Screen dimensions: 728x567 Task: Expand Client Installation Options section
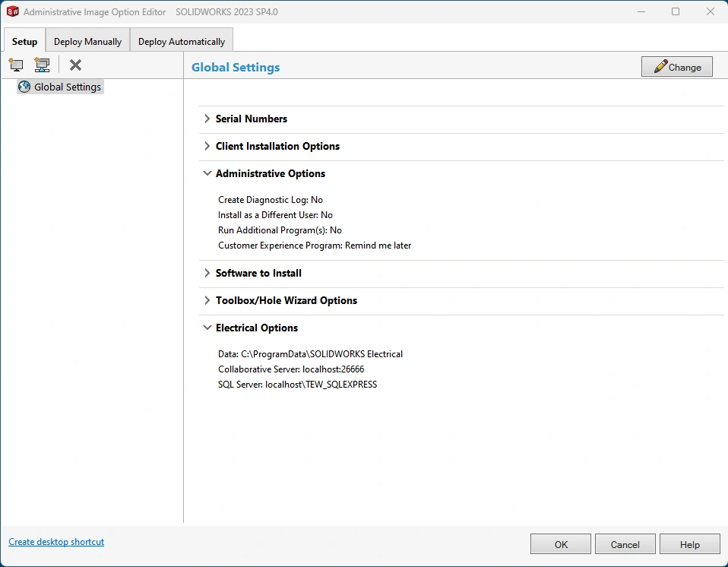point(207,146)
